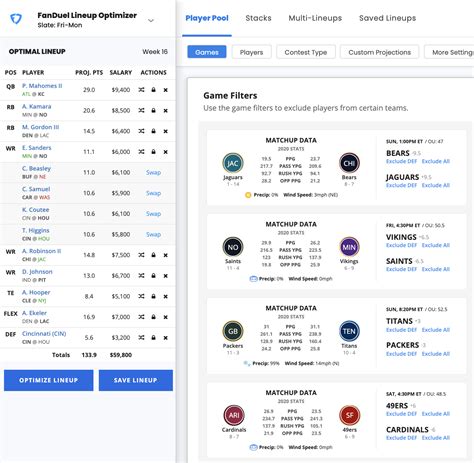Viewport: 474px width, 463px height.
Task: Expand the FanDuel Lineup Optimizer dropdown chevron
Action: 151,21
